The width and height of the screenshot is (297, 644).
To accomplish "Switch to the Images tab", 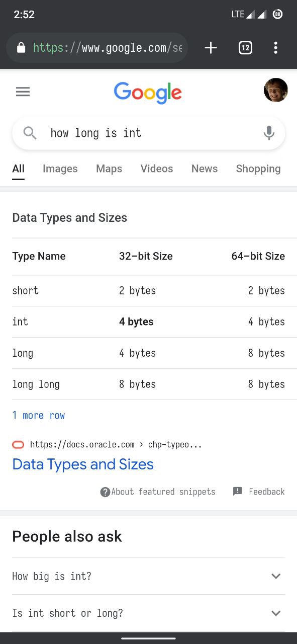I will (x=60, y=169).
